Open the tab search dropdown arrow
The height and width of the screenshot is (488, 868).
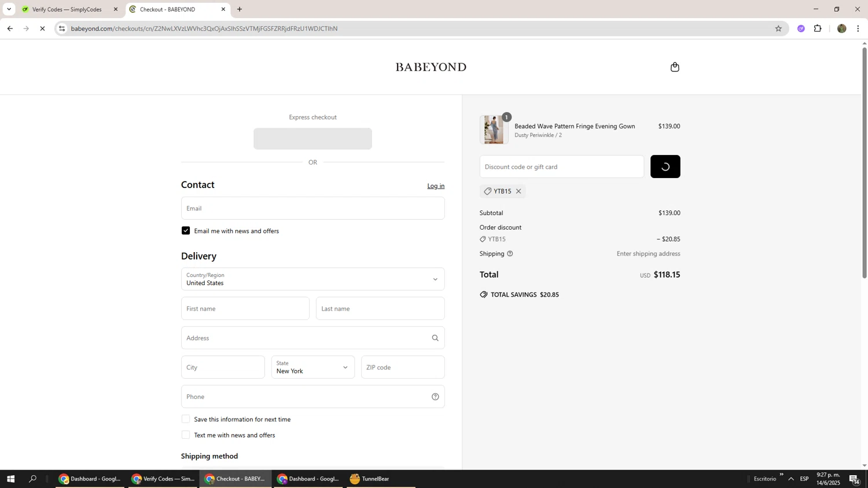[9, 9]
